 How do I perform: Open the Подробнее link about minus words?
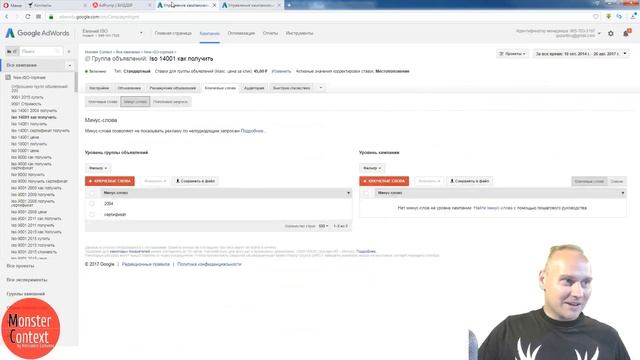click(253, 131)
